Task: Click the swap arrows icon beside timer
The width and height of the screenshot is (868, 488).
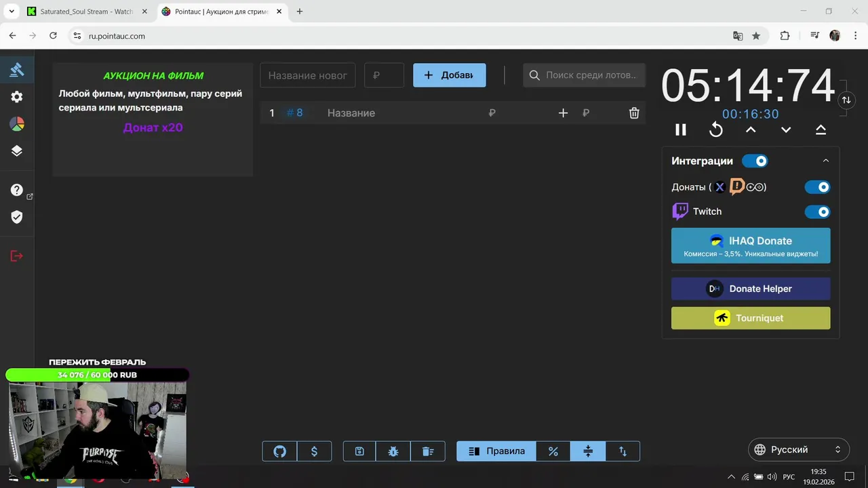Action: click(x=846, y=100)
